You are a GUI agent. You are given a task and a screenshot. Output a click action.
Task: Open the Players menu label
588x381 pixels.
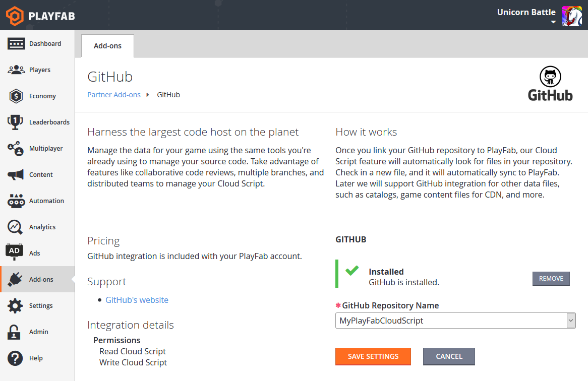point(40,70)
